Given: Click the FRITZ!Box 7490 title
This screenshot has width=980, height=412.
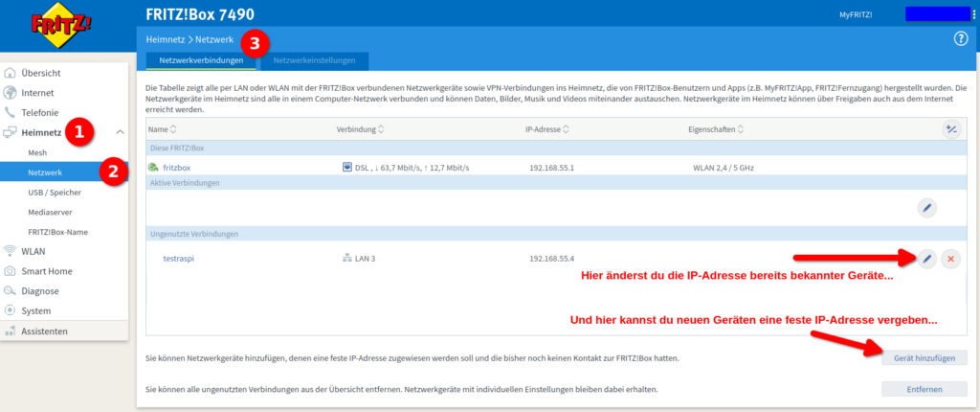Looking at the screenshot, I should click(200, 14).
